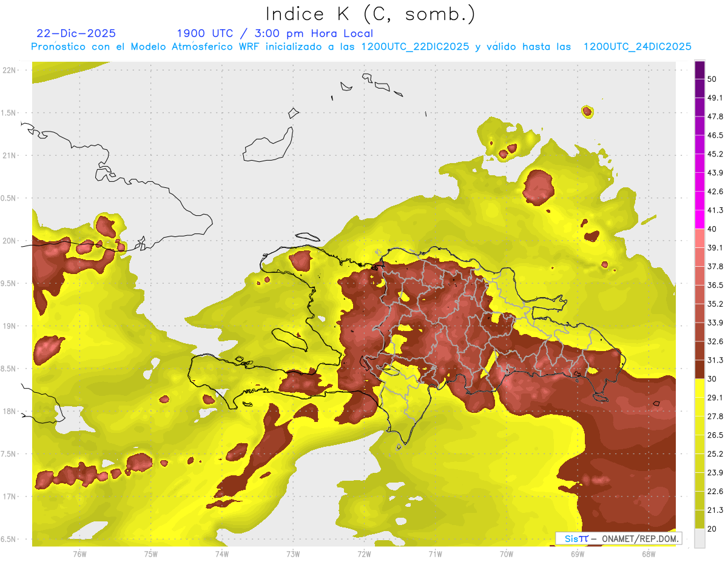728x562 pixels.
Task: Click the colorbar value label "40"
Action: tap(712, 229)
